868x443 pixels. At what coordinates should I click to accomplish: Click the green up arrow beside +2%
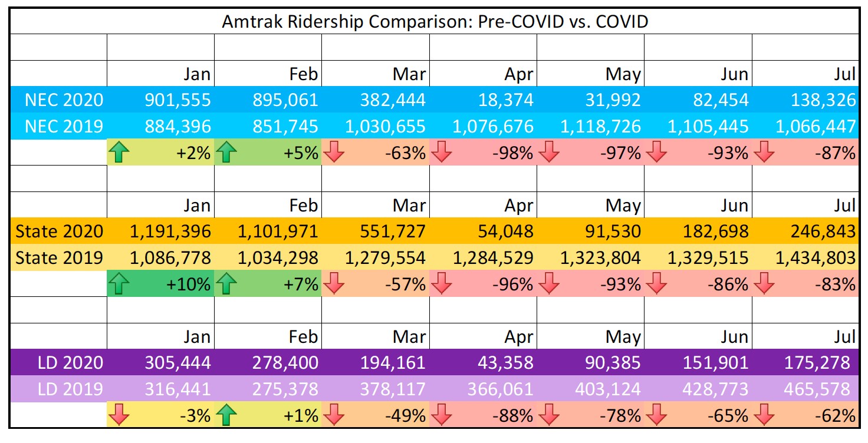120,154
